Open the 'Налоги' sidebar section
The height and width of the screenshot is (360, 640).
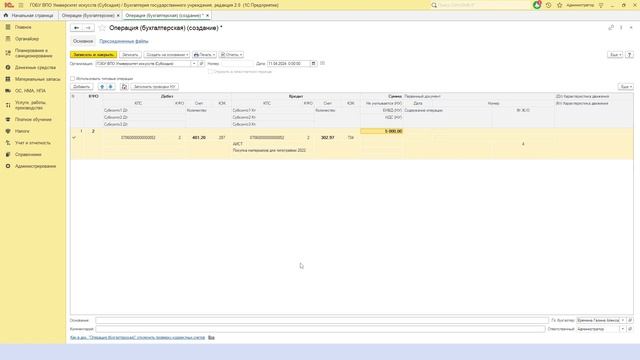(22, 131)
